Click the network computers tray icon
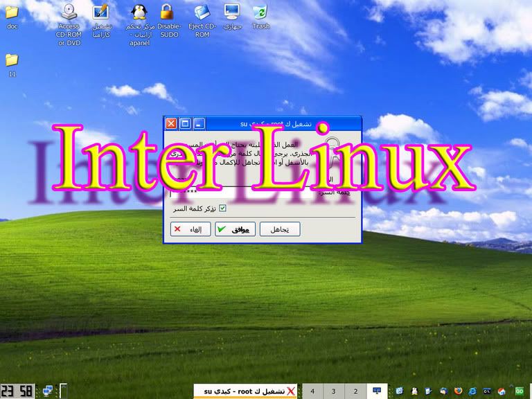The image size is (532, 399). tap(48, 391)
